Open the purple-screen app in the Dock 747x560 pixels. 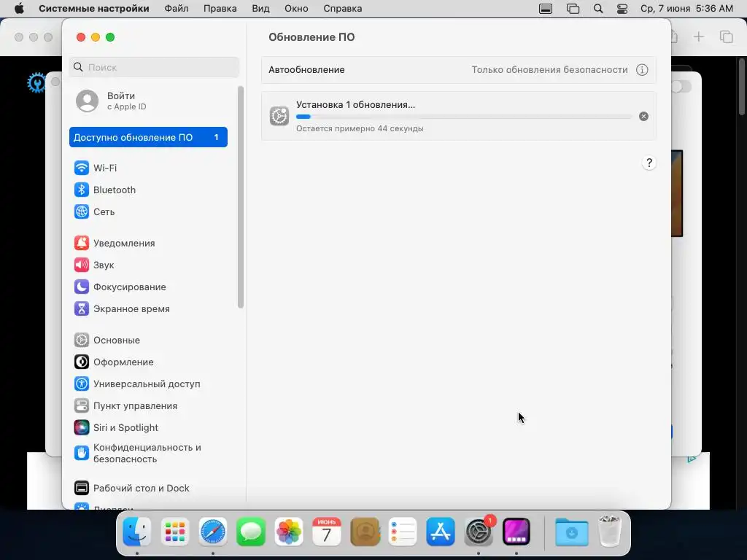(x=516, y=532)
